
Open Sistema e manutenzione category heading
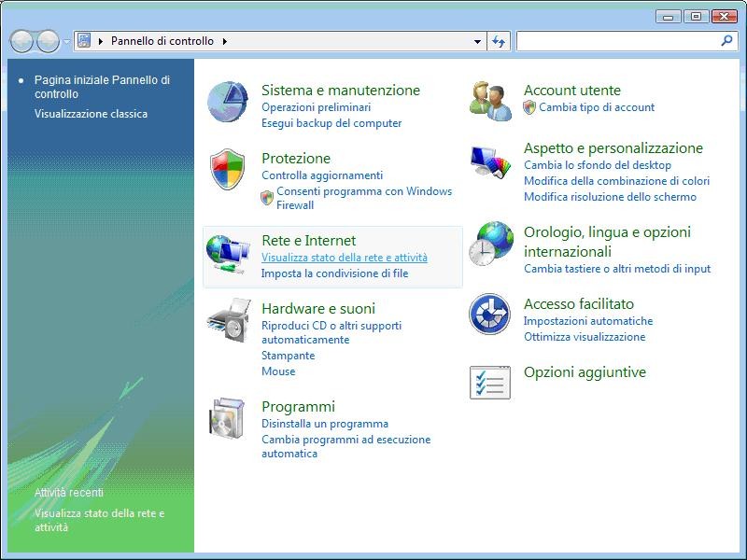341,90
